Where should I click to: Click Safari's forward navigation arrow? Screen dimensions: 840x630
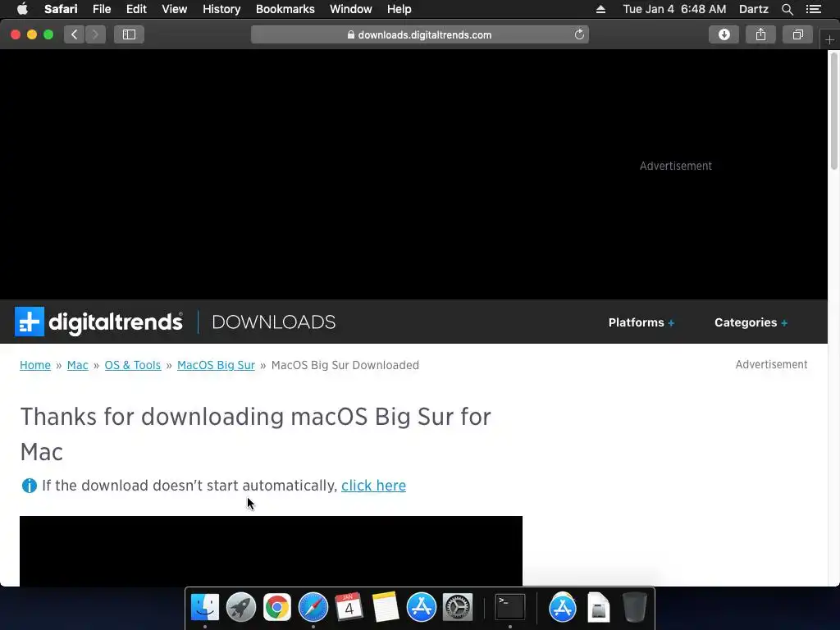point(95,34)
